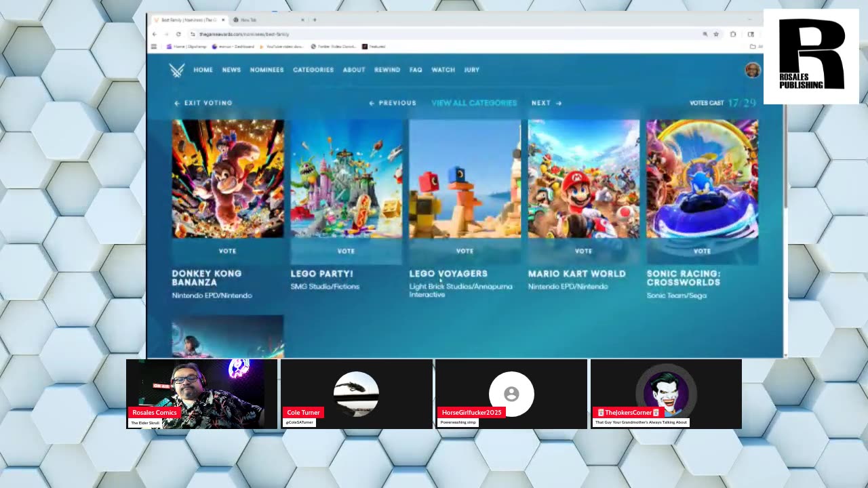The height and width of the screenshot is (488, 868).
Task: Vote for Sonic Racing: CrossWorlds
Action: coord(703,251)
